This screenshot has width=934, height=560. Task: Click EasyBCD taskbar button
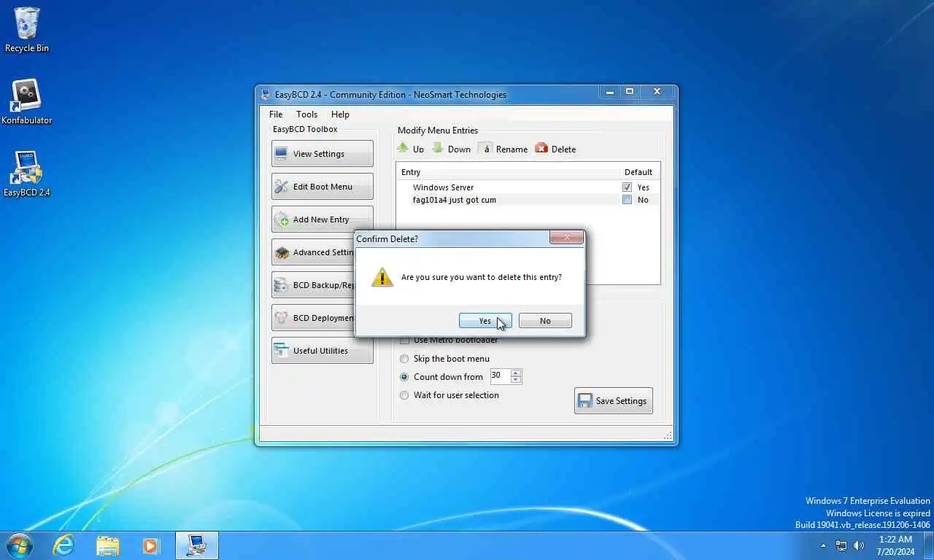[197, 545]
